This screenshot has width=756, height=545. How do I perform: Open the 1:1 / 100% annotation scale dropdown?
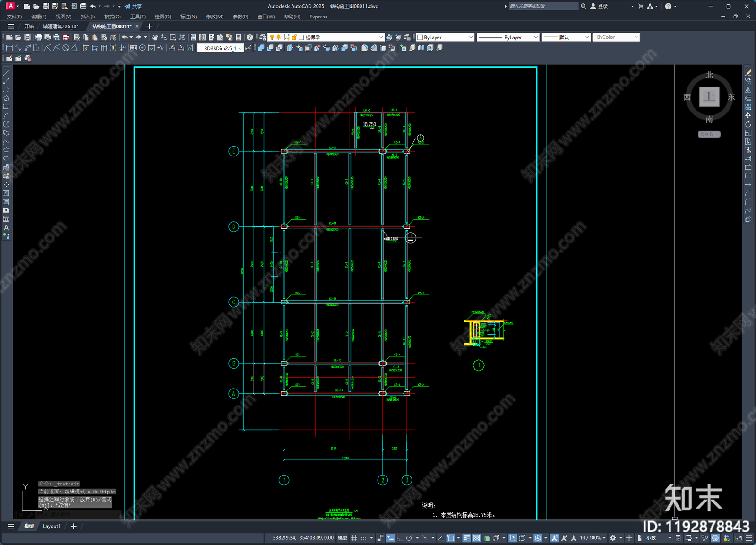click(593, 538)
